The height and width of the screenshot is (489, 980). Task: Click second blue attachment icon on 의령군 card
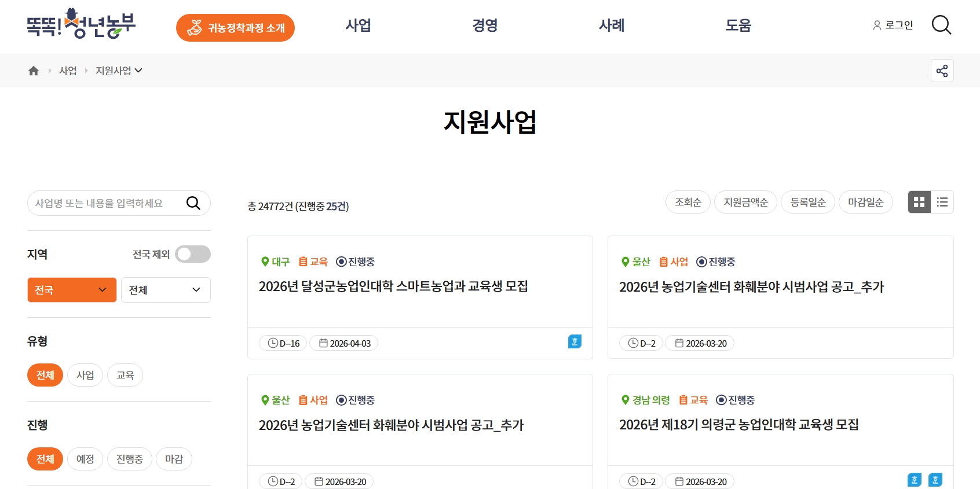point(935,480)
